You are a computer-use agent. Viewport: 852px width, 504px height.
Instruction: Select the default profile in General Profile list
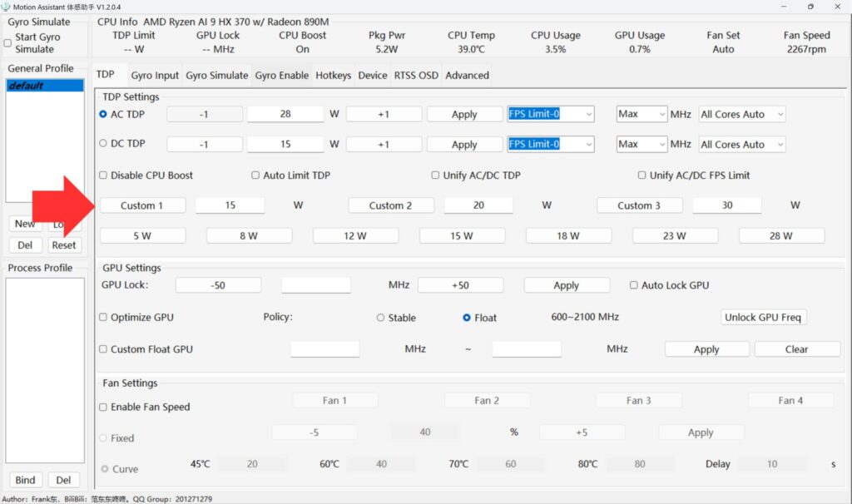point(45,86)
